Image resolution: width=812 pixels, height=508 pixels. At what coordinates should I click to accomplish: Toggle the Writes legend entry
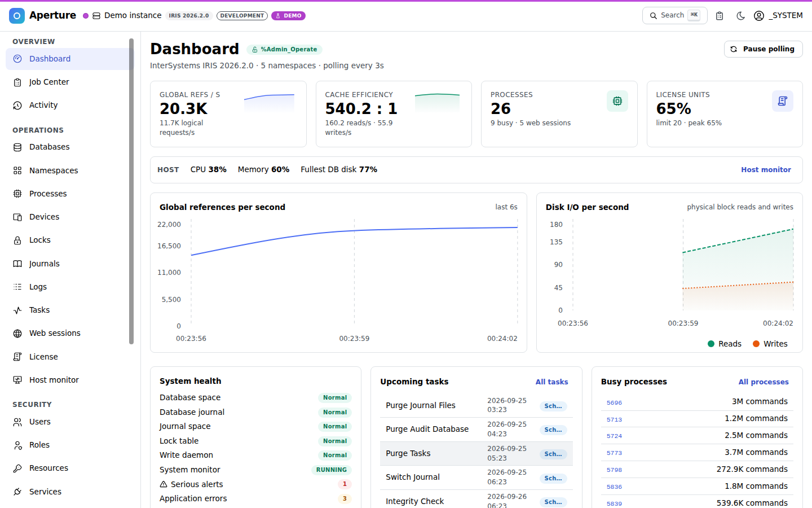pos(770,344)
